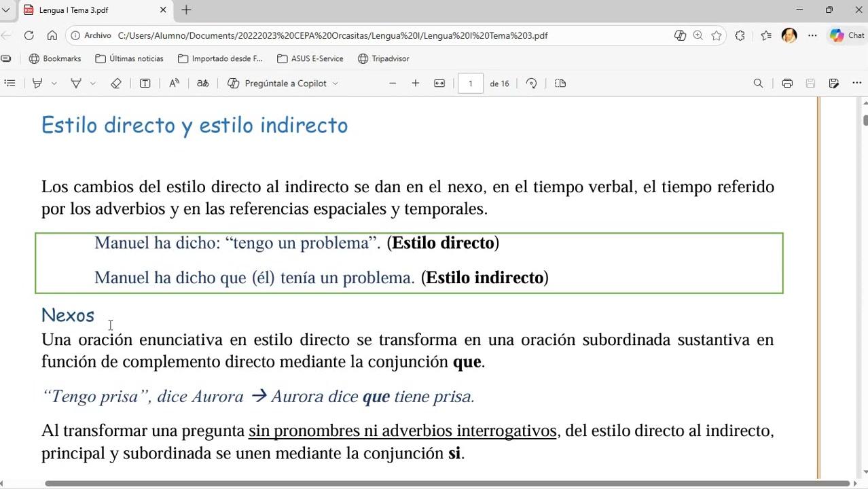
Task: Zoom out the PDF with minus button
Action: 393,83
